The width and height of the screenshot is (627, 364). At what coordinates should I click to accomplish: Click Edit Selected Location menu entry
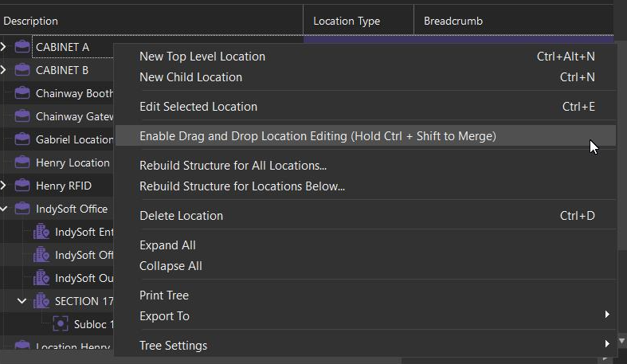pos(198,107)
